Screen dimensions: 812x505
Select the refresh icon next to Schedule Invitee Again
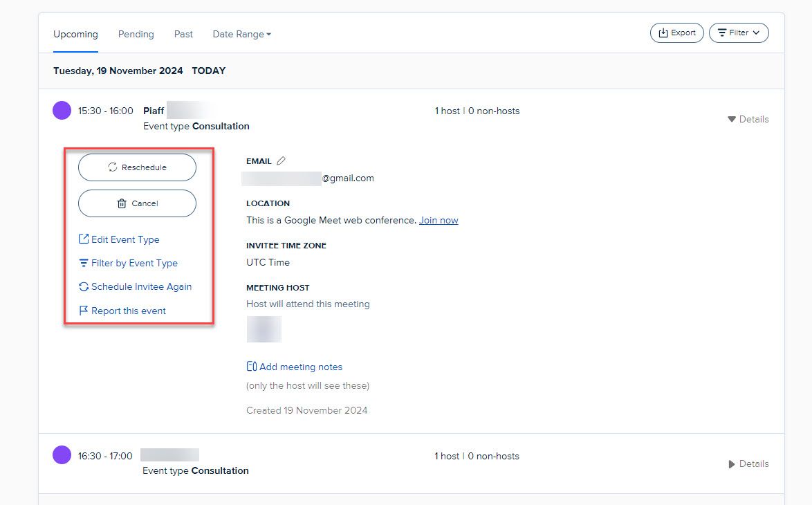[84, 286]
